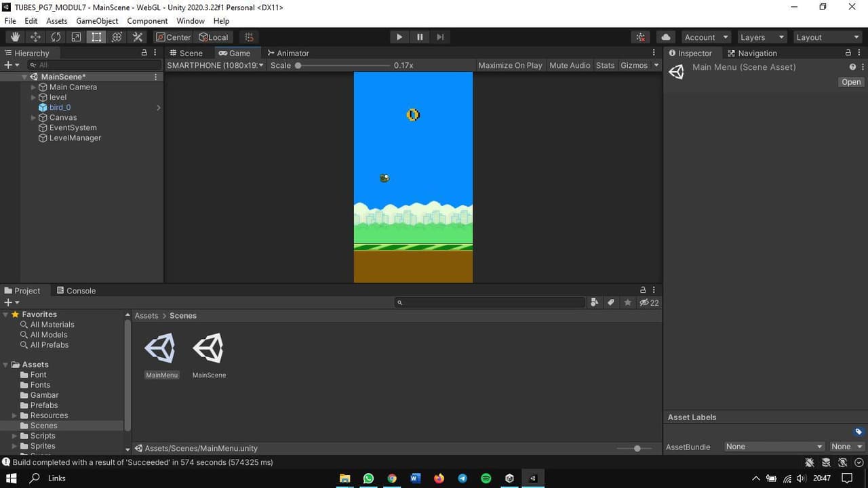Toggle Inspector panel lock
The height and width of the screenshot is (488, 868).
coord(848,53)
